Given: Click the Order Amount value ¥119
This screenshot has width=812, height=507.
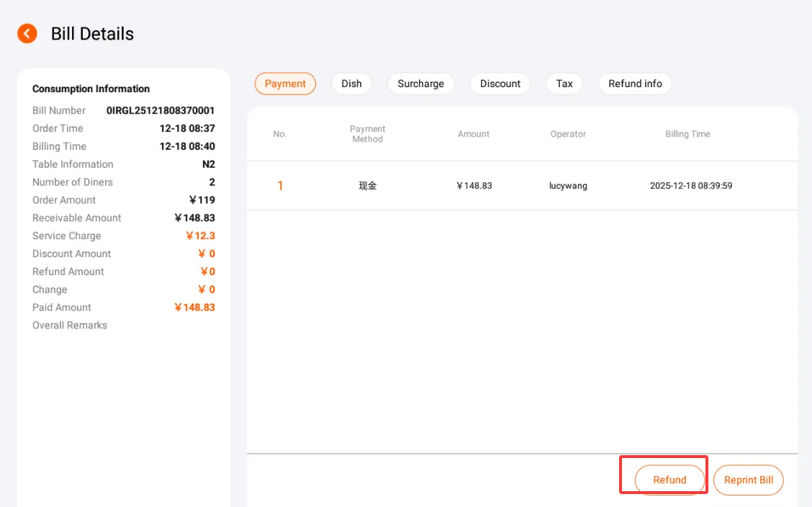Looking at the screenshot, I should tap(202, 200).
